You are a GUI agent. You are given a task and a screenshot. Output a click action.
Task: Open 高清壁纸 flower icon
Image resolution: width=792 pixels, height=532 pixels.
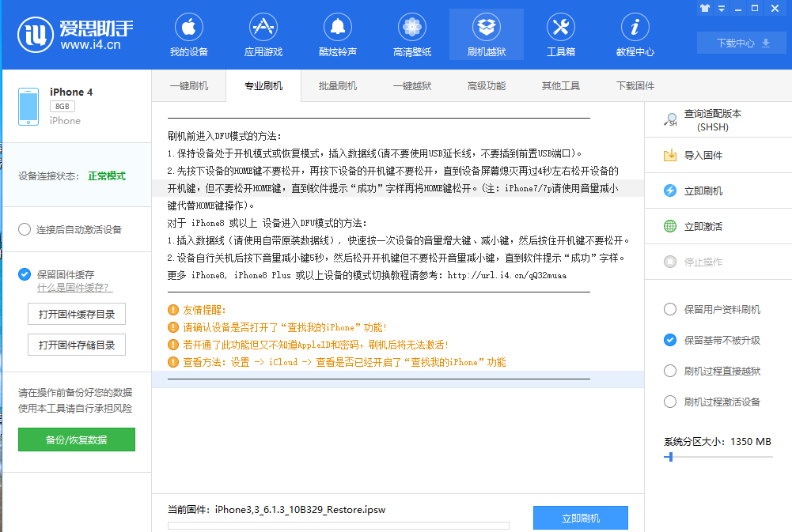(x=411, y=27)
